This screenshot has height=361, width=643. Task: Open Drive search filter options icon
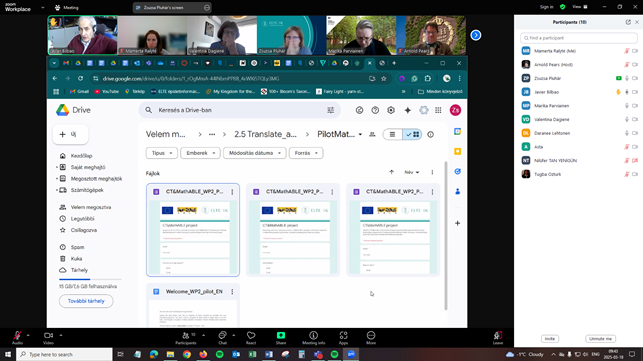[331, 110]
